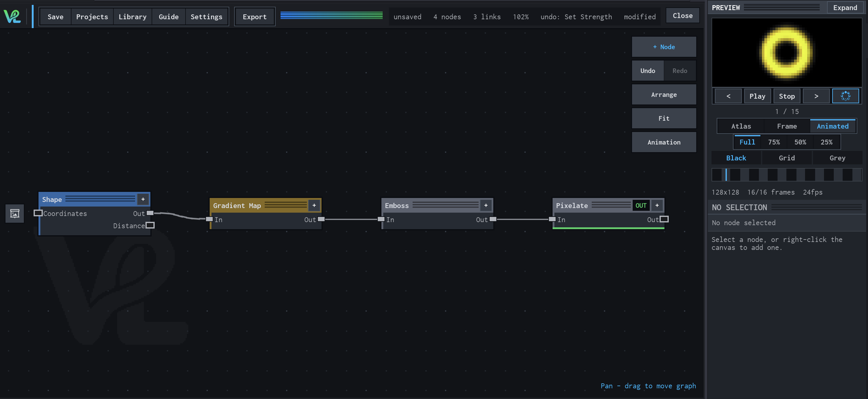Click the Emboss node Out port
Screen dimensions: 868x399
(x=493, y=219)
